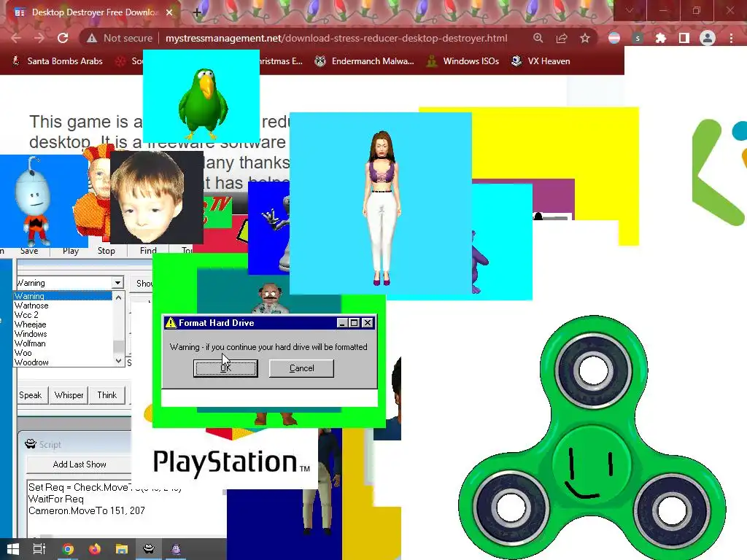The width and height of the screenshot is (747, 560).
Task: Open the Extensions puzzle icon
Action: pyautogui.click(x=661, y=38)
